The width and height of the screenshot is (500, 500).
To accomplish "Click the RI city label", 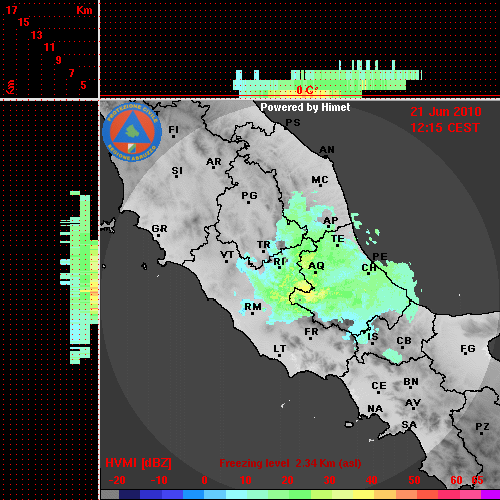I will click(279, 262).
